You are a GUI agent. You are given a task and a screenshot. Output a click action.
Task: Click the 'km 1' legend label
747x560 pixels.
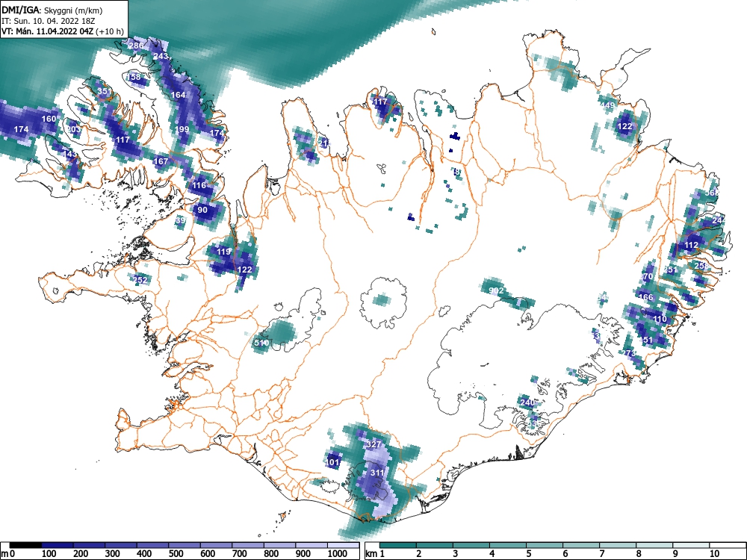374,554
